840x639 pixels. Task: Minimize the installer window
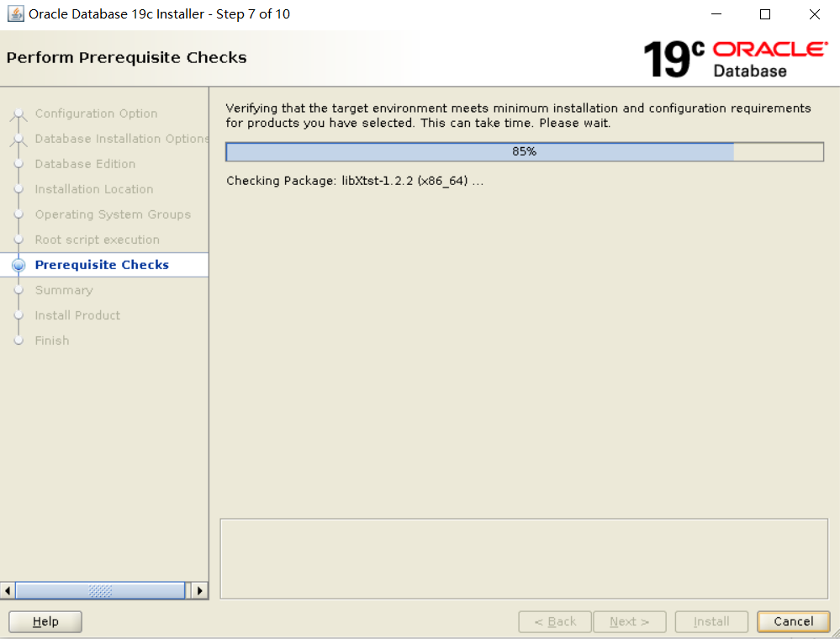pyautogui.click(x=716, y=14)
